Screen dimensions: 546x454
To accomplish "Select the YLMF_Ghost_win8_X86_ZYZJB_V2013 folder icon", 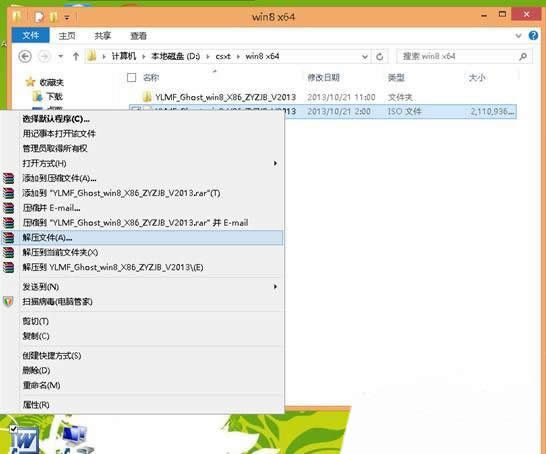I will click(x=147, y=96).
